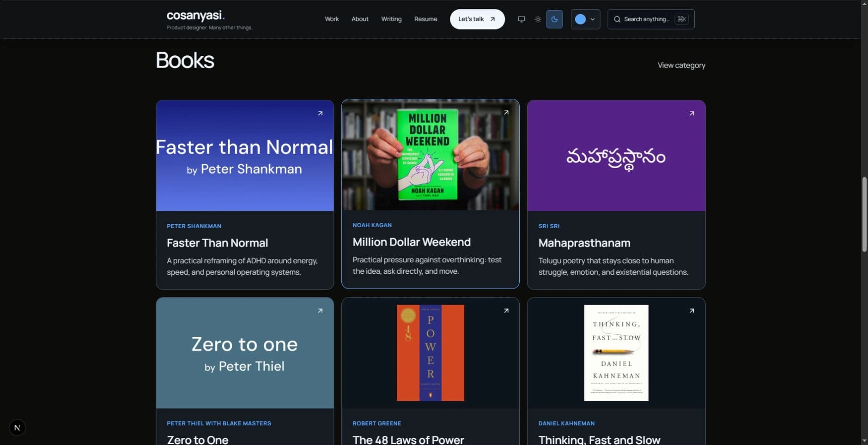
Task: Click the Let's talk button
Action: (x=477, y=19)
